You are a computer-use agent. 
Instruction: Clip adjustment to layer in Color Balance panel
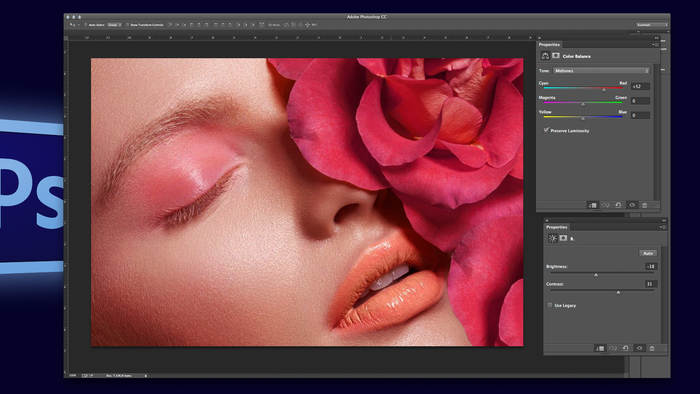592,205
